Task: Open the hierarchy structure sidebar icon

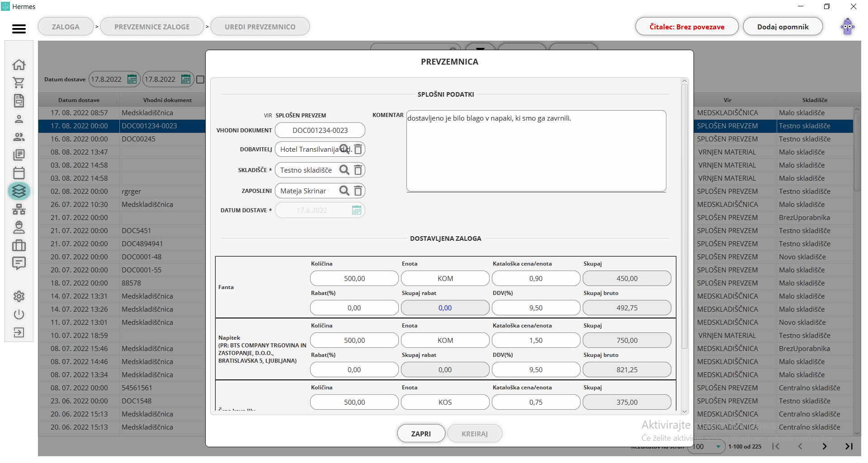Action: click(19, 209)
